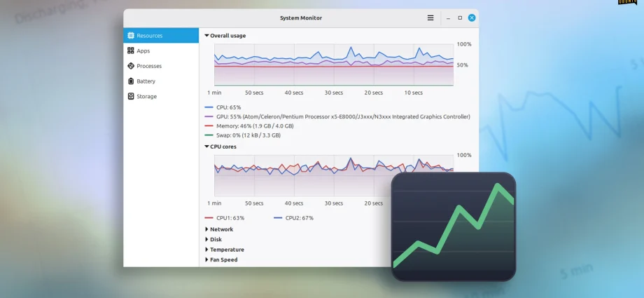
Task: Maximize the System Monitor window
Action: [460, 18]
